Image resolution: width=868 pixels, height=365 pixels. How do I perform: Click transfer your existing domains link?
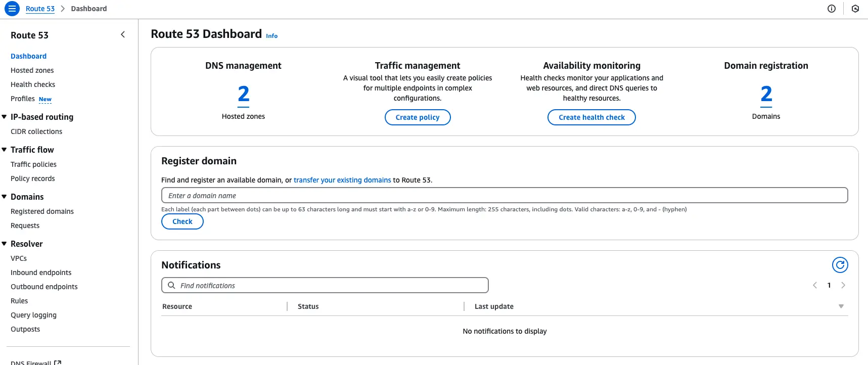tap(342, 180)
